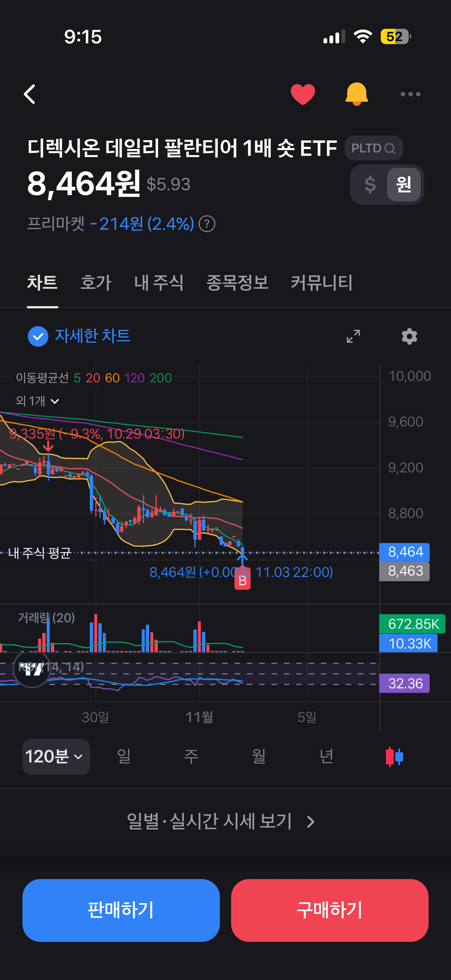The height and width of the screenshot is (980, 451).
Task: Open the three-dot more options menu
Action: tap(410, 94)
